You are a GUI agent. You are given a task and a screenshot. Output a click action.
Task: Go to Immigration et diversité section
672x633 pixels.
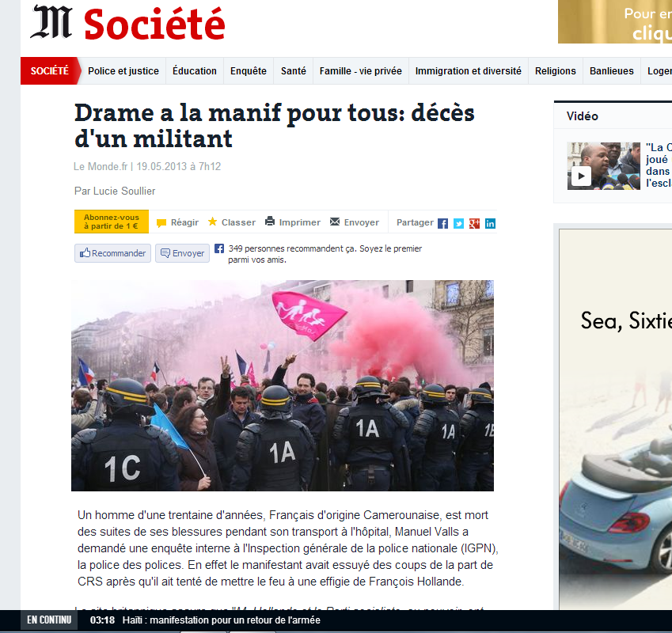pos(468,71)
